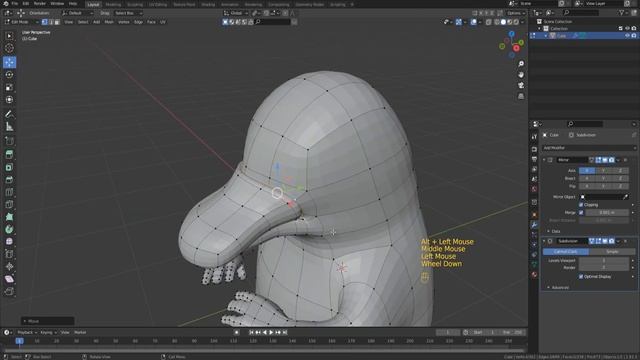Hide Collection in viewport via eye icon

pos(627,29)
